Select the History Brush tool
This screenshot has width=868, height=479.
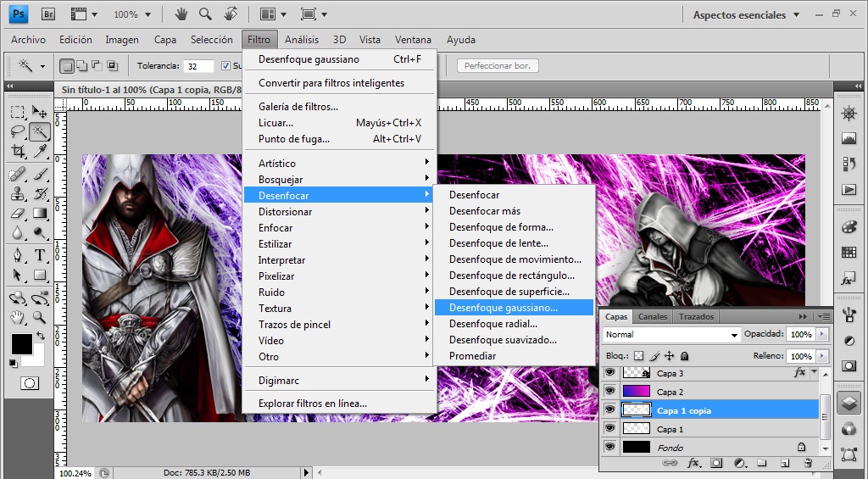point(39,194)
